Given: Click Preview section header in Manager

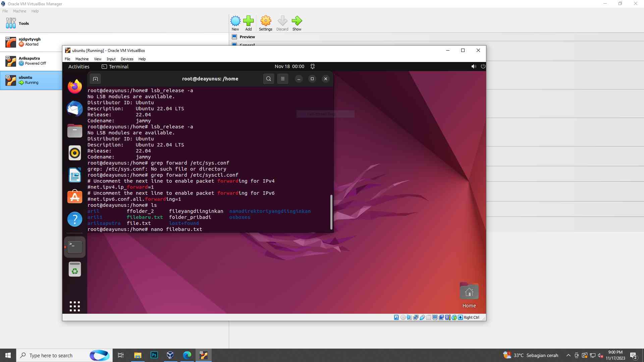Looking at the screenshot, I should tap(247, 37).
